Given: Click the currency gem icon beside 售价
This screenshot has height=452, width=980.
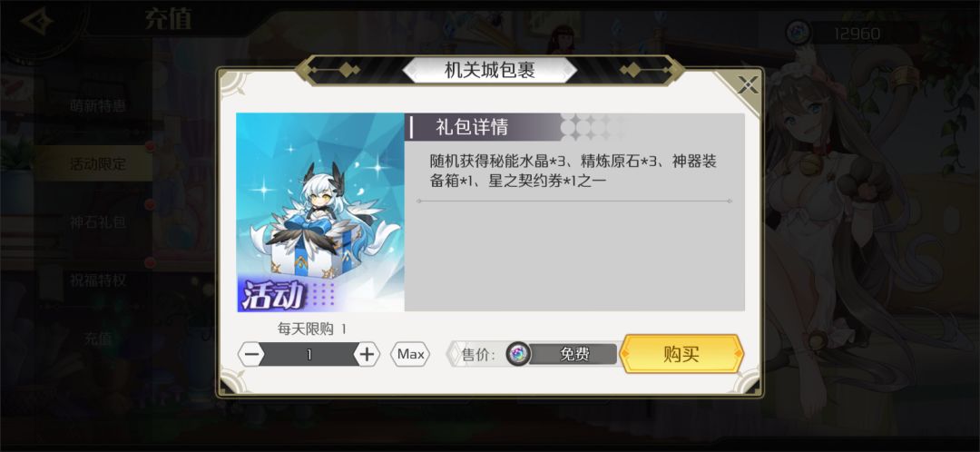Looking at the screenshot, I should click(517, 355).
